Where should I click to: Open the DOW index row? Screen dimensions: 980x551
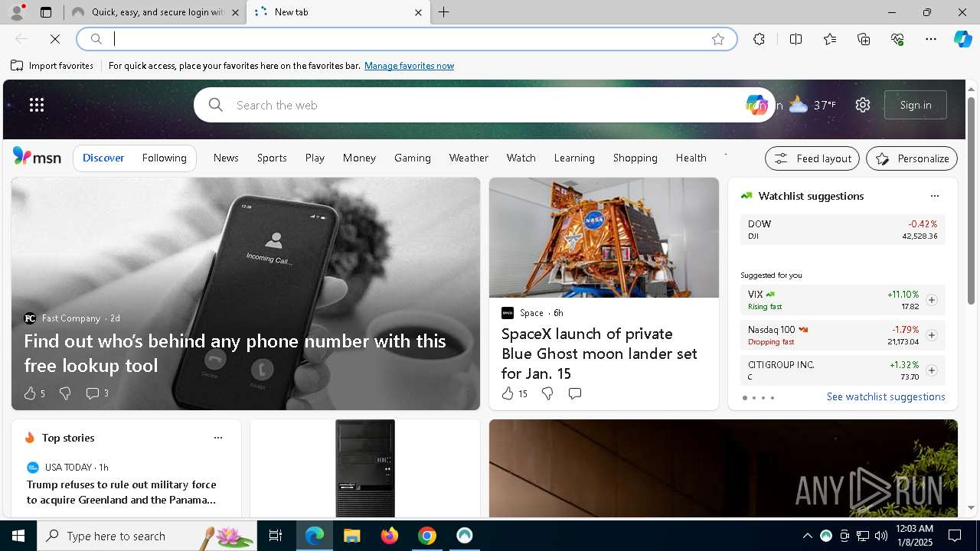tap(842, 230)
